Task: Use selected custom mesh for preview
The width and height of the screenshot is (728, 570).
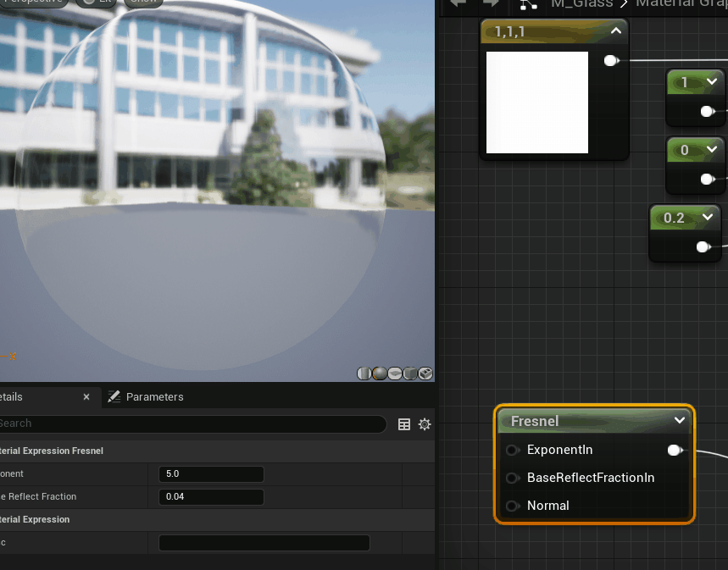Action: coord(425,374)
